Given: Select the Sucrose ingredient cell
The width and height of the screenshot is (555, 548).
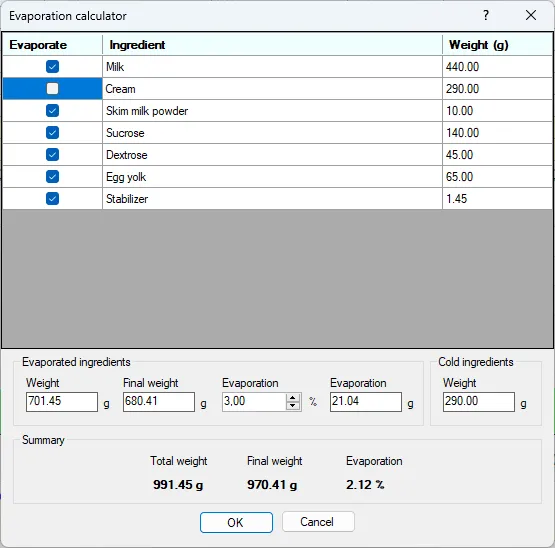Looking at the screenshot, I should (272, 132).
